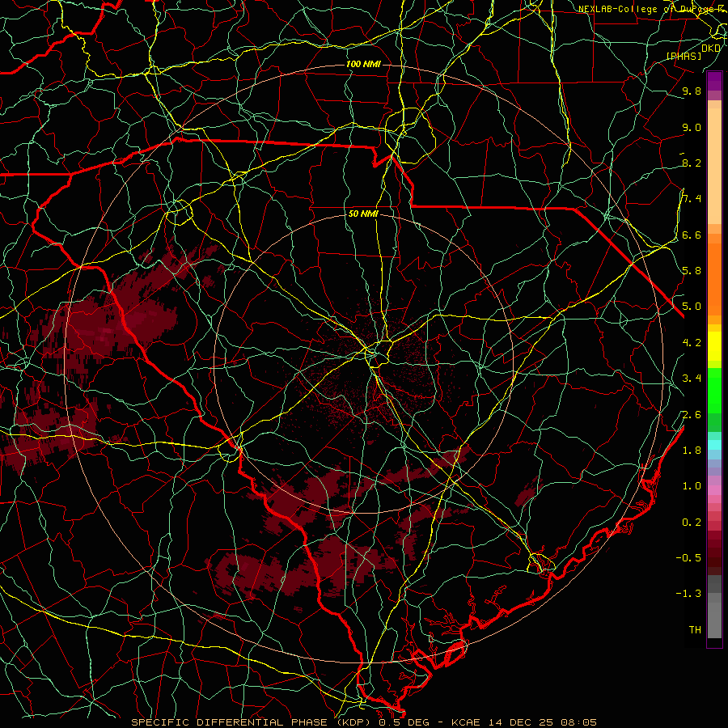The height and width of the screenshot is (728, 728).
Task: Click the -1.3 value on the color scale
Action: click(x=688, y=594)
